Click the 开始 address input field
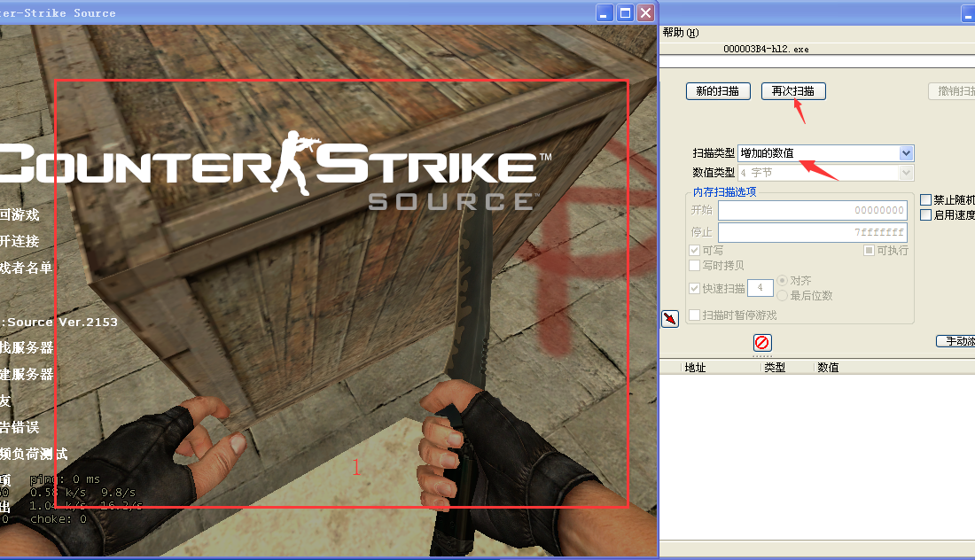The width and height of the screenshot is (975, 560). [811, 210]
